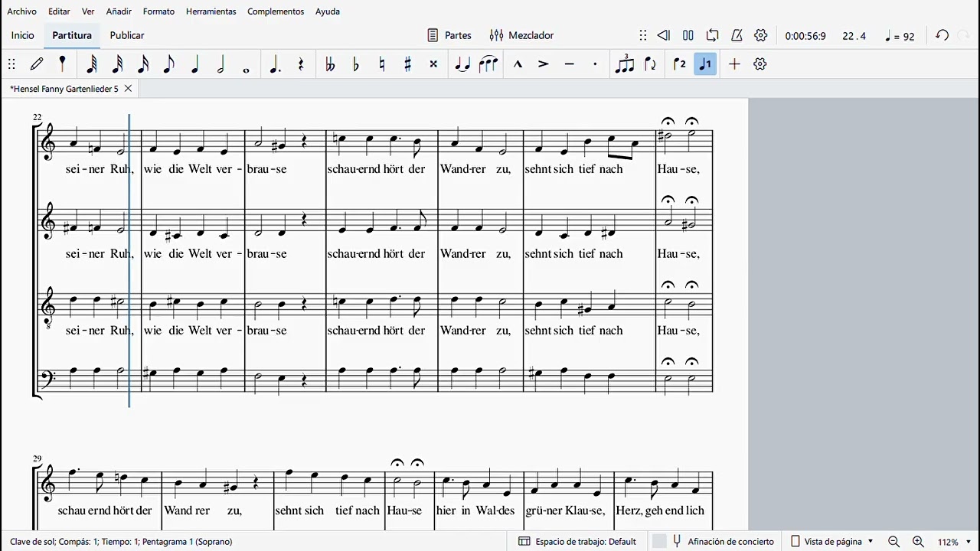Screen dimensions: 980x551
Task: Click the grip handle of the note toolbar
Action: [x=11, y=64]
